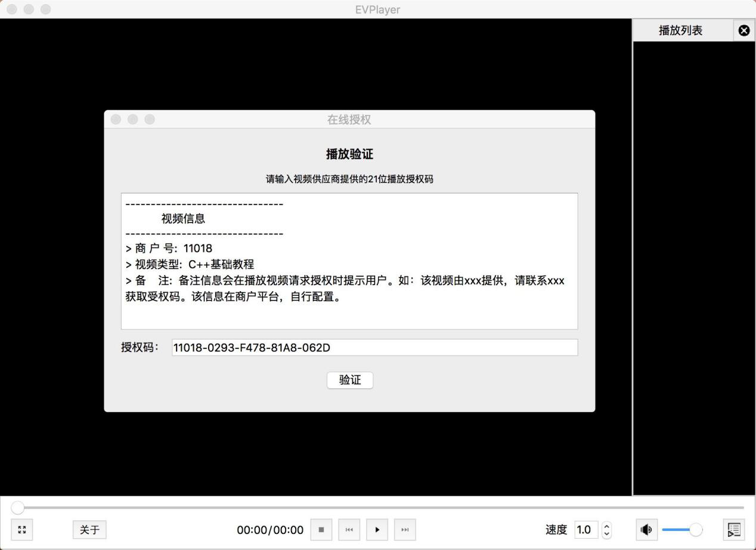Click the 在线授权 dialog title bar

349,119
